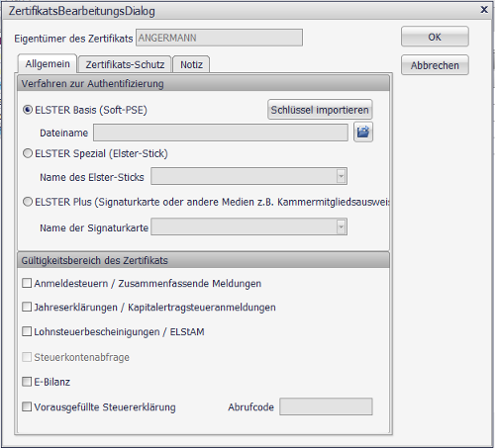This screenshot has width=495, height=448.
Task: Check the E-Bilanz option
Action: pyautogui.click(x=27, y=382)
